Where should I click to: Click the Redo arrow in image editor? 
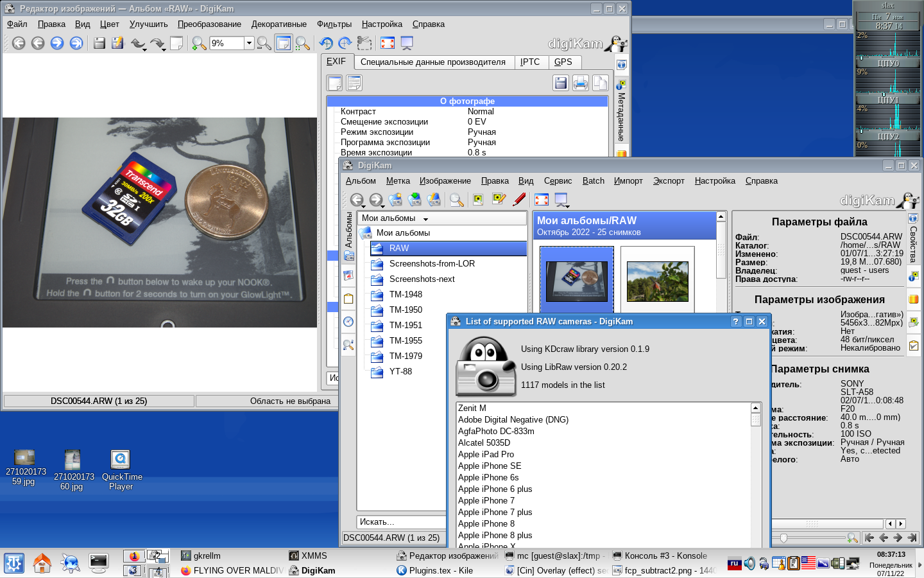click(158, 43)
